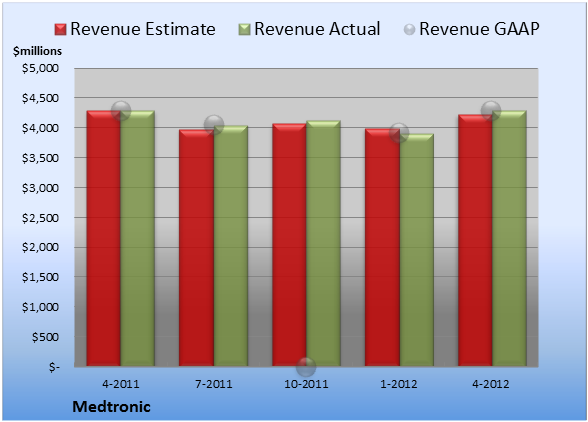Click the GAAP marker above 4-2011 bars
The image size is (588, 422).
(121, 111)
